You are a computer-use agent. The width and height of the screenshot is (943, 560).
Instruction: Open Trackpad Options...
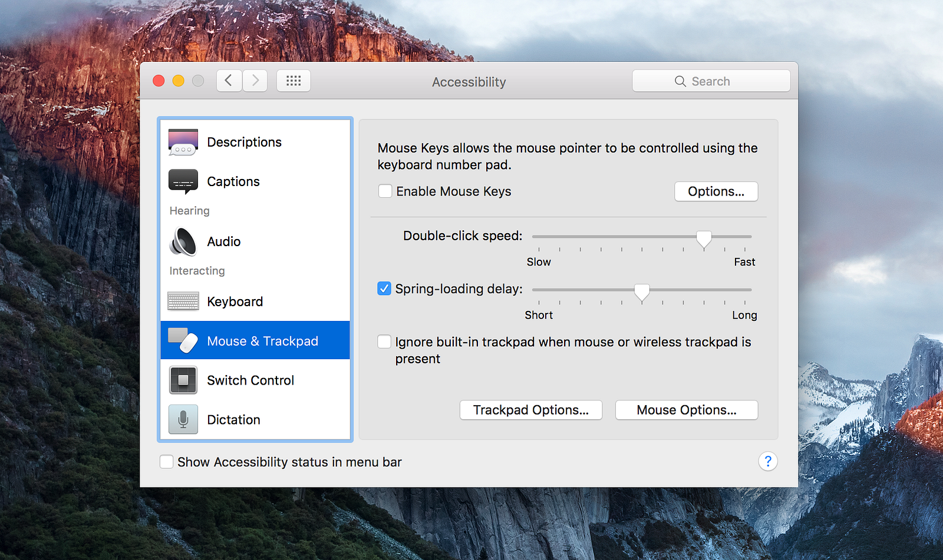[531, 410]
